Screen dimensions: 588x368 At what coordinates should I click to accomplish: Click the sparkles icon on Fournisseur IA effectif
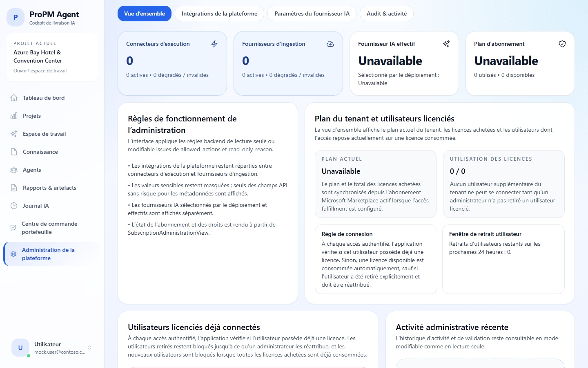tap(446, 43)
